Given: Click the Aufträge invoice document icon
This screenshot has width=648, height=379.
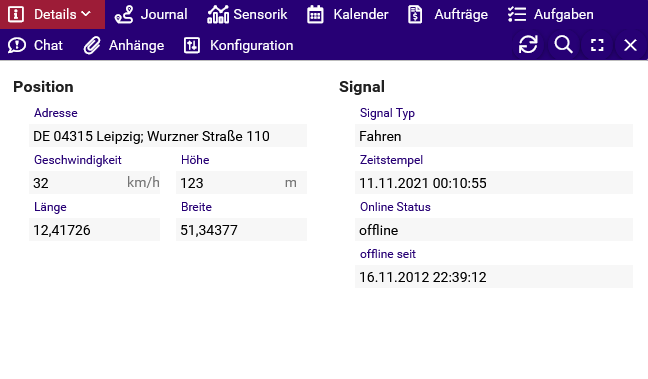Looking at the screenshot, I should (x=415, y=14).
